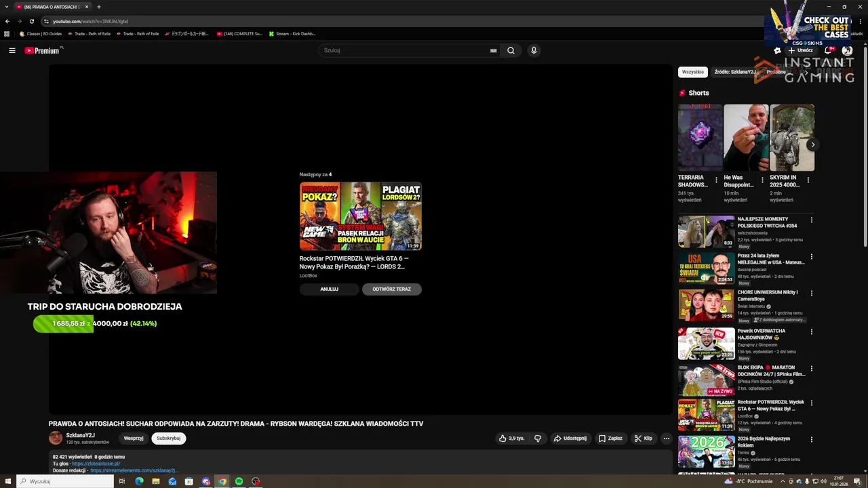Open options for BLOK EKIPA MARATON video
868x488 pixels.
point(811,369)
